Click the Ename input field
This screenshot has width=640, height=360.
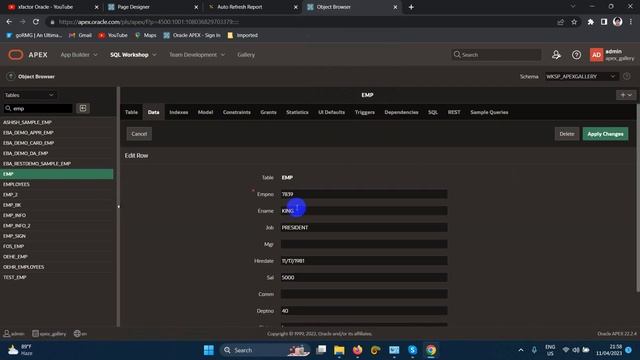pyautogui.click(x=364, y=211)
